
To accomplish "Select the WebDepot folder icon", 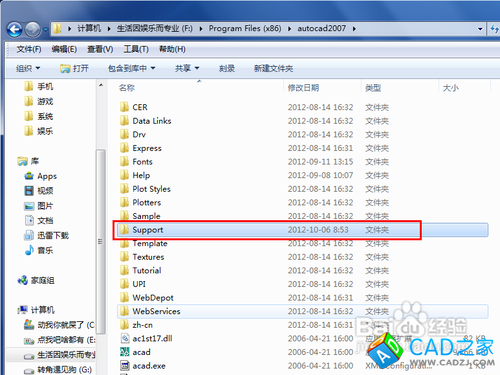I will coord(124,297).
